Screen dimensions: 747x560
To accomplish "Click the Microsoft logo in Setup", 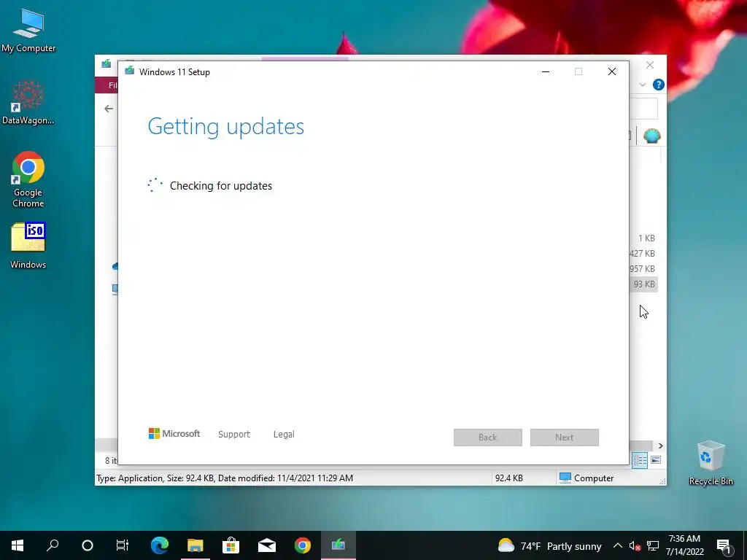I will tap(174, 434).
